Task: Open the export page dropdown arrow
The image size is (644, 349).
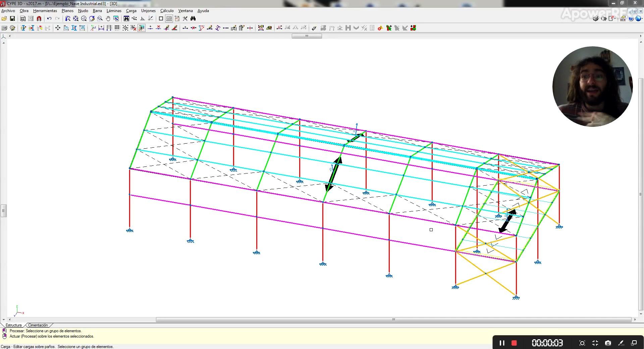Action: coord(615,18)
